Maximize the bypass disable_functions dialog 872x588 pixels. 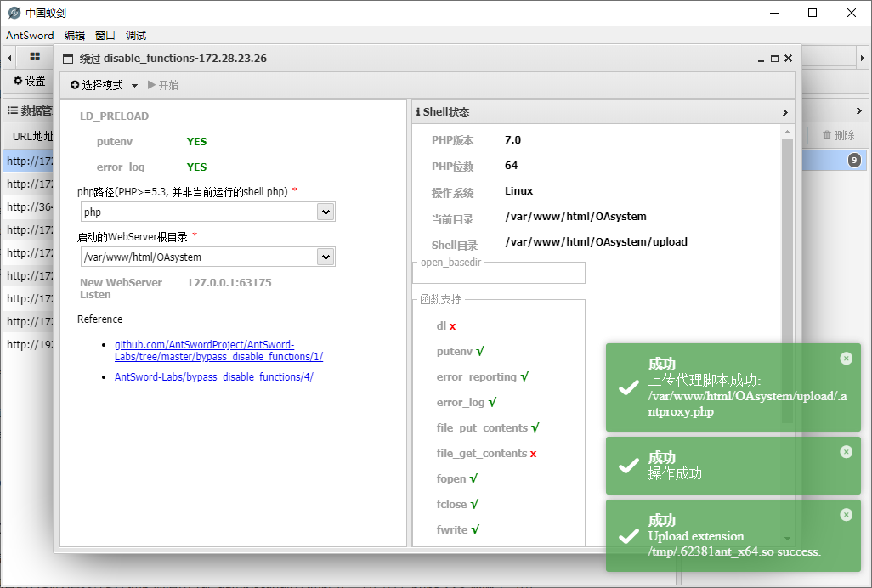[774, 59]
